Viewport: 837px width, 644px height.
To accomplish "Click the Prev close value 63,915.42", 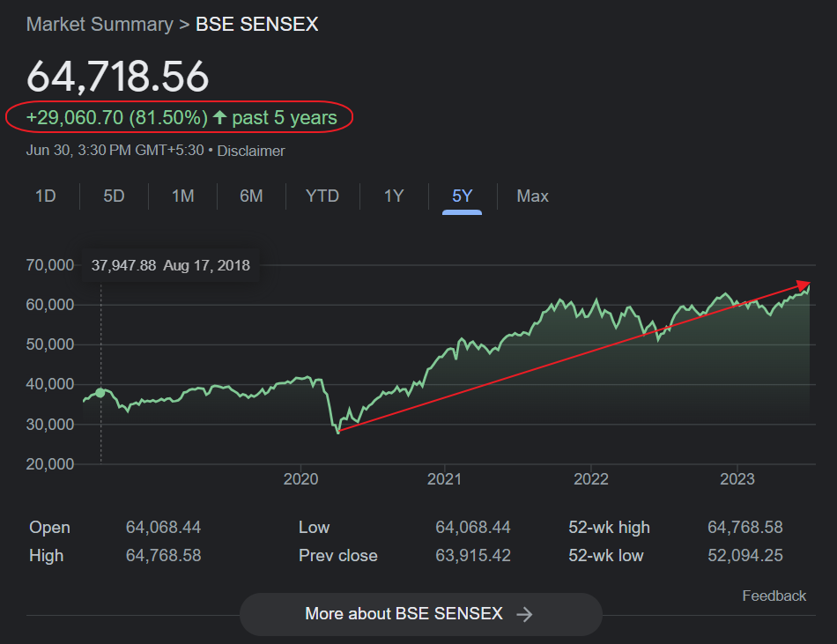I will (473, 555).
